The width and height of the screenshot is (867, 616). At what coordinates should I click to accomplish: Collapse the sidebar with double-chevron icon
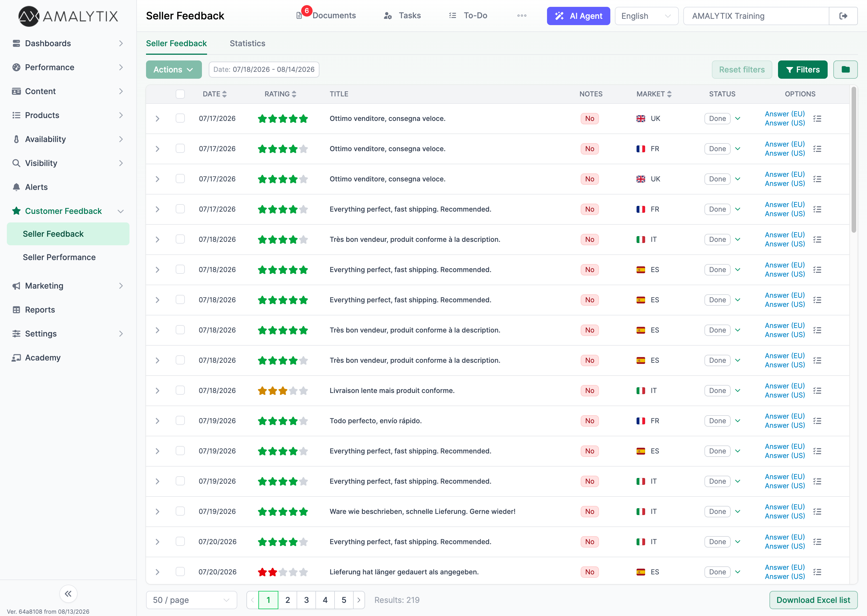[x=68, y=594]
